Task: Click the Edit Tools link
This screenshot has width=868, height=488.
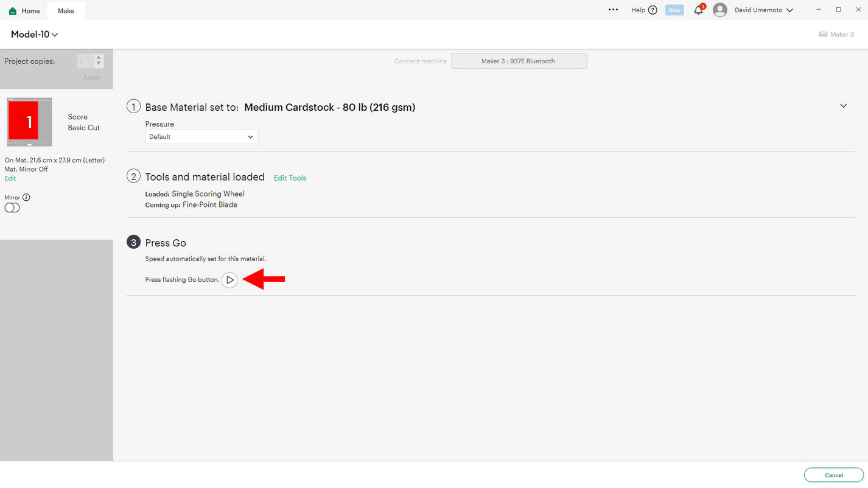Action: pyautogui.click(x=290, y=178)
